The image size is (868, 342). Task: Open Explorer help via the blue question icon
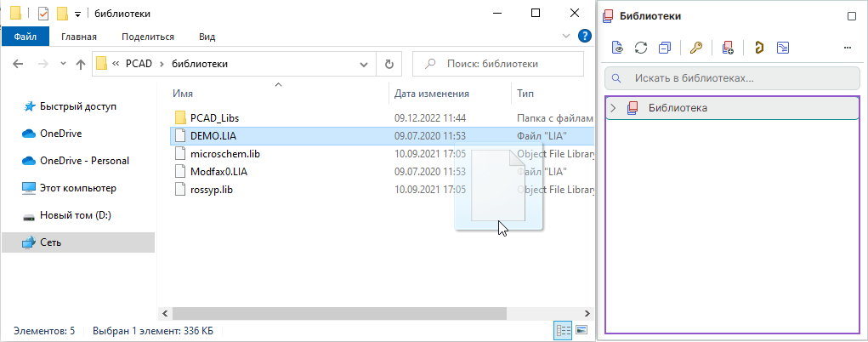(x=585, y=36)
